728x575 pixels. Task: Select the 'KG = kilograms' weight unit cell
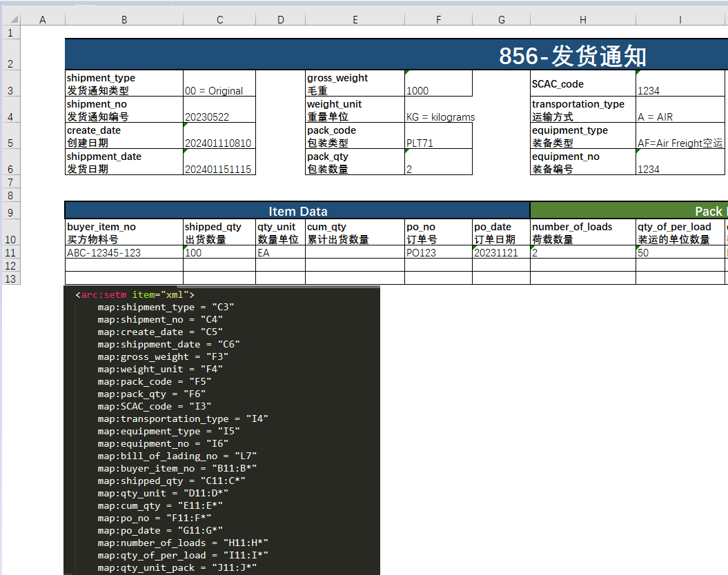pyautogui.click(x=440, y=117)
